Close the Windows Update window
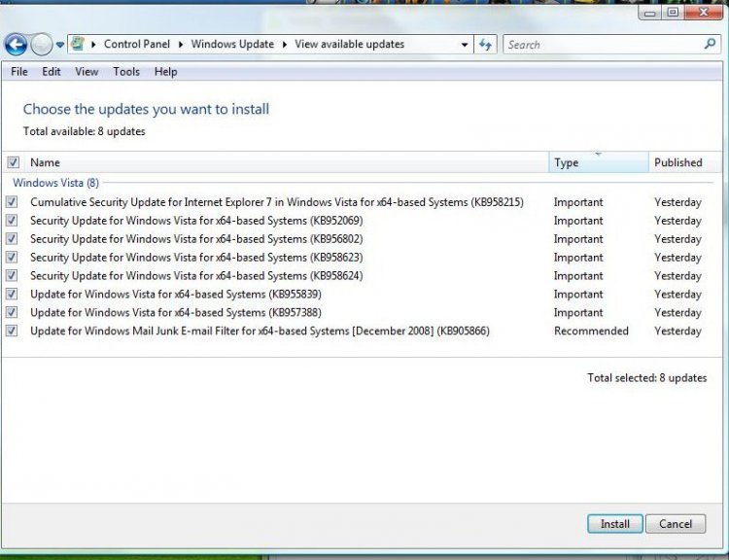 pyautogui.click(x=703, y=12)
